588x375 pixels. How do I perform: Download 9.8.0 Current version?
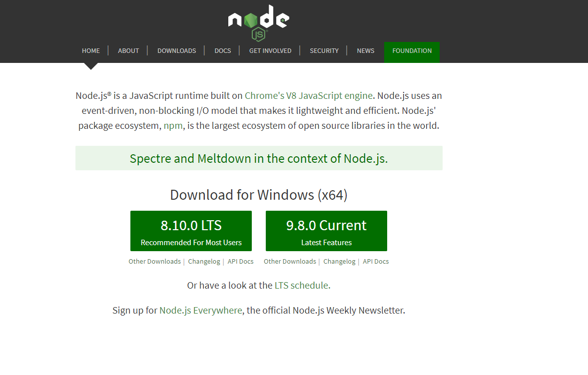coord(326,231)
